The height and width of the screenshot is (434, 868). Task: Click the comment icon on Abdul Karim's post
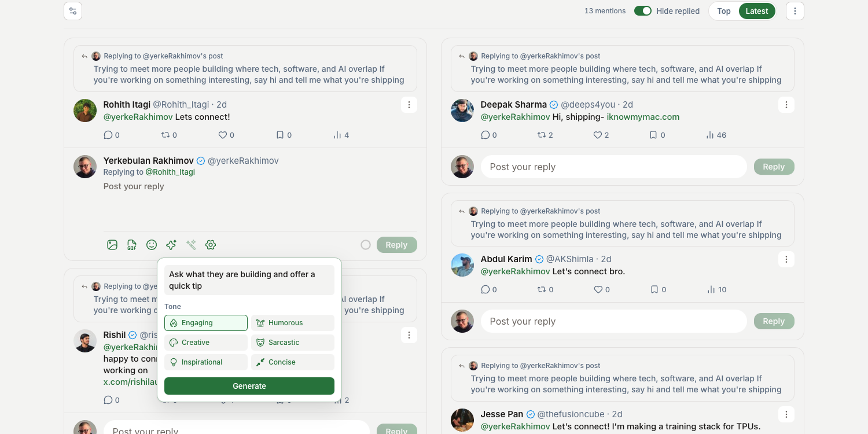tap(486, 289)
